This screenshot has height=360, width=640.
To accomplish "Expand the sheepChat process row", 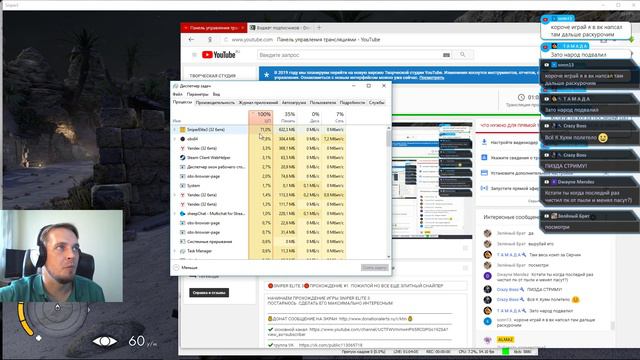I will pyautogui.click(x=175, y=213).
